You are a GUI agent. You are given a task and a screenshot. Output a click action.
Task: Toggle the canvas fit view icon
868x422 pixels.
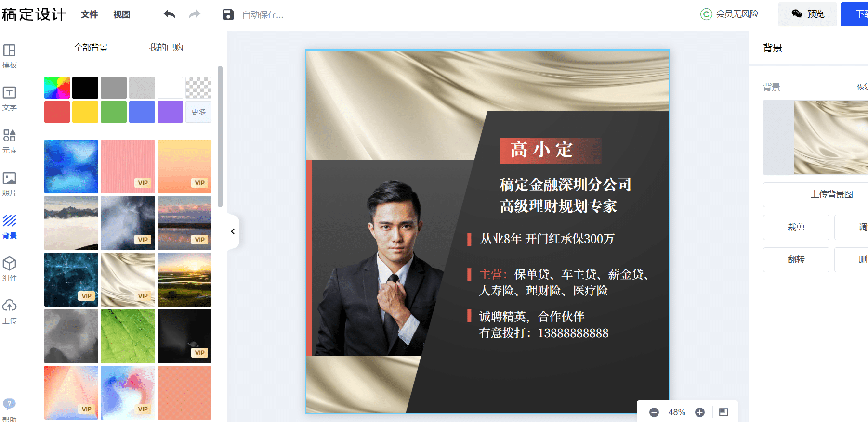pos(723,412)
